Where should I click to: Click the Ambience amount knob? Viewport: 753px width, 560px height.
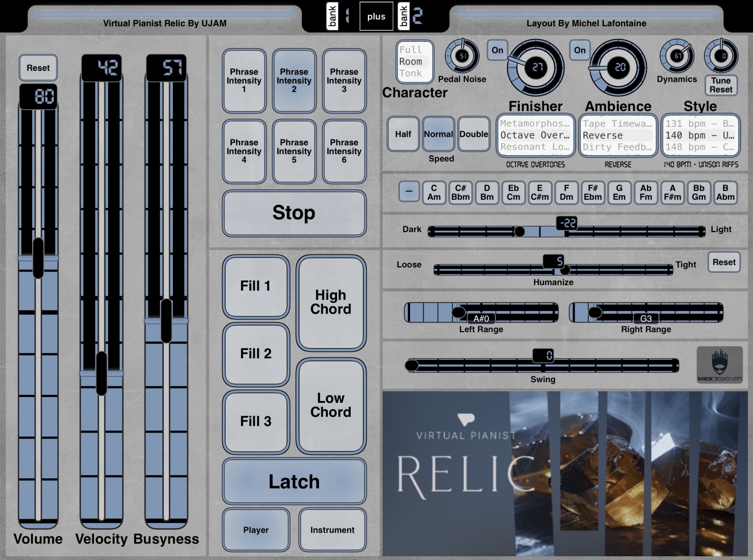tap(618, 67)
